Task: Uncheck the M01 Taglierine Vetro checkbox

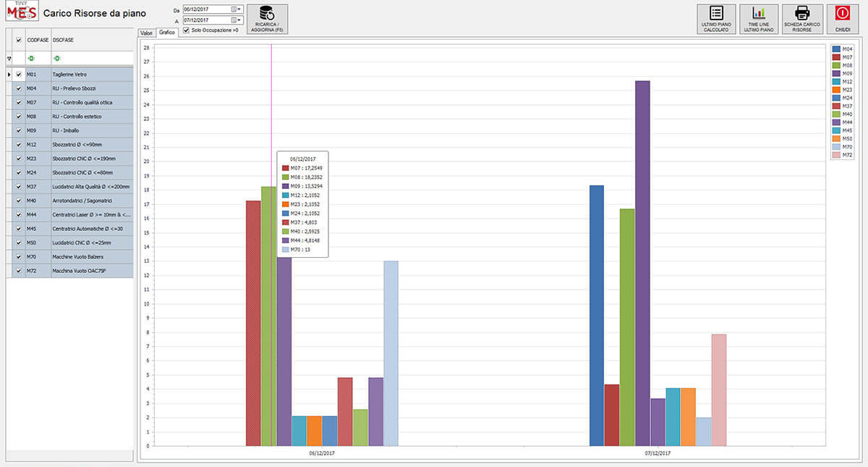Action: point(19,74)
